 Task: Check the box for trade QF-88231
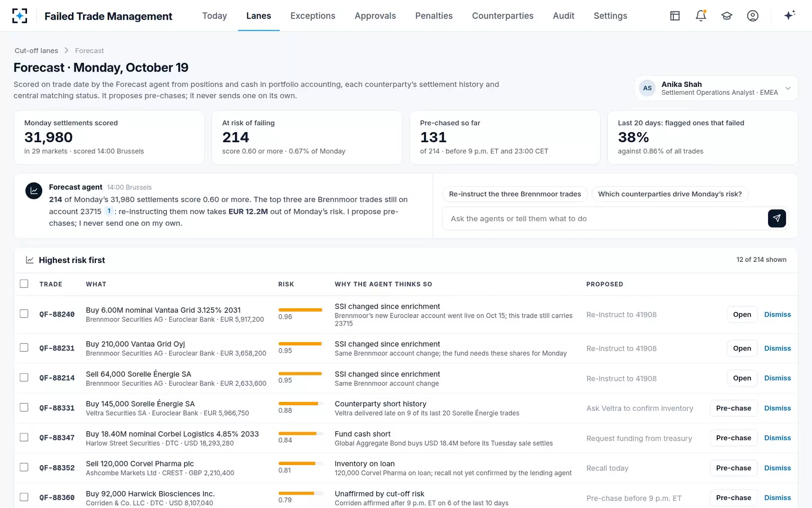24,348
